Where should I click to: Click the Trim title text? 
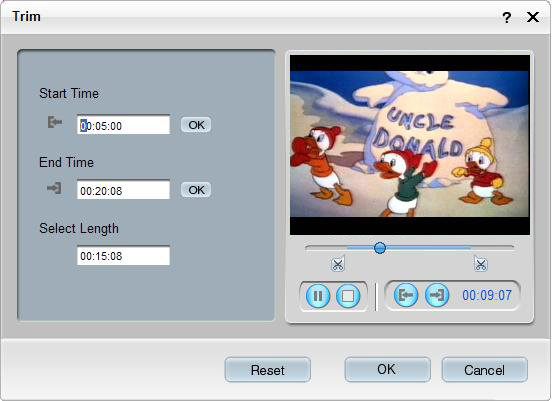click(26, 17)
